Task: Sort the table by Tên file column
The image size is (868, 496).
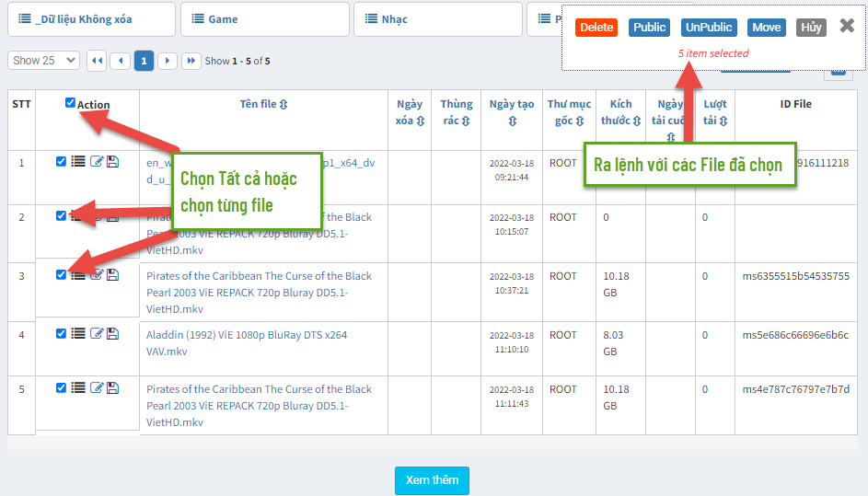Action: (x=263, y=104)
